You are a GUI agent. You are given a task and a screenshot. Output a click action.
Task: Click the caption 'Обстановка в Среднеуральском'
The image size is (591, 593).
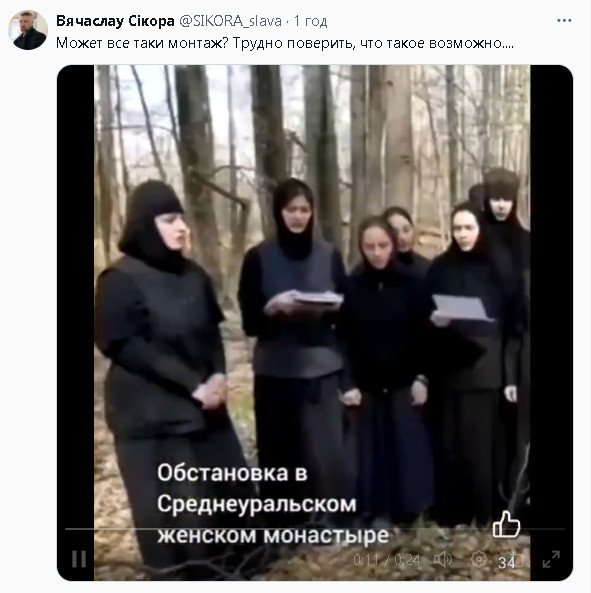pyautogui.click(x=257, y=488)
